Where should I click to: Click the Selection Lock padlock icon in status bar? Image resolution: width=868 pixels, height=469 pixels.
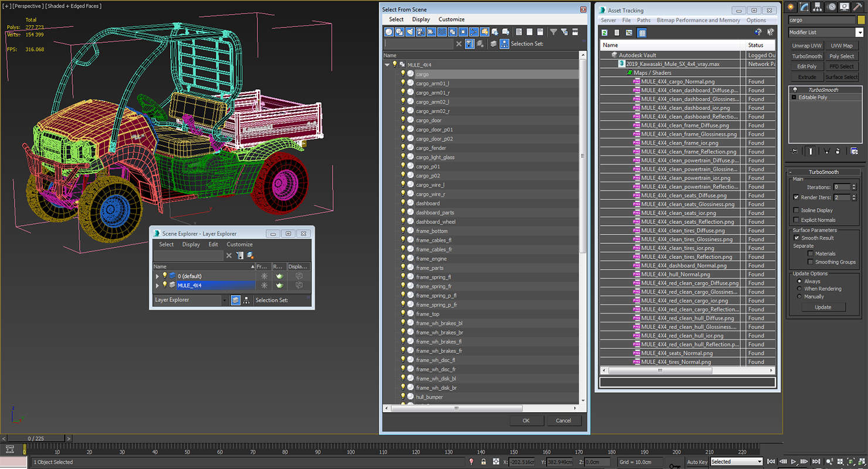pos(483,462)
